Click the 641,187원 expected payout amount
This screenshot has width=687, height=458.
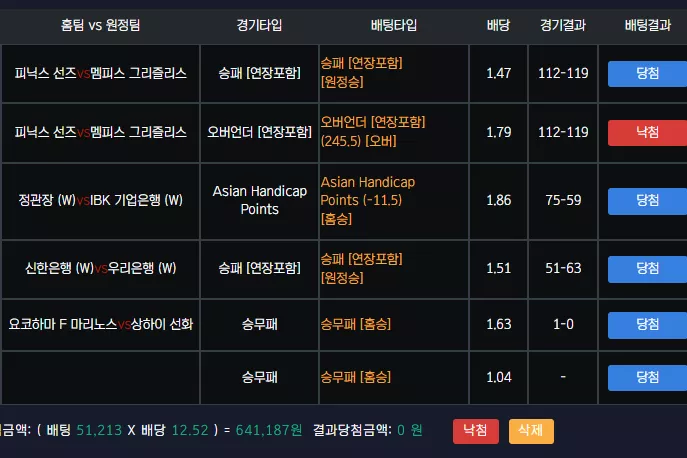coord(269,430)
